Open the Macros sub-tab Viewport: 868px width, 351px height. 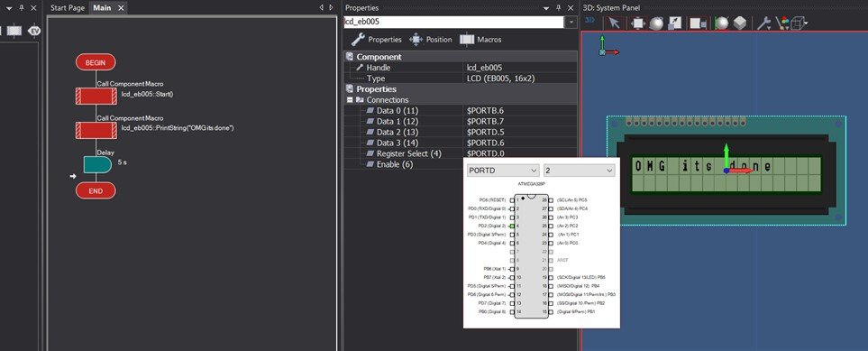(x=480, y=40)
